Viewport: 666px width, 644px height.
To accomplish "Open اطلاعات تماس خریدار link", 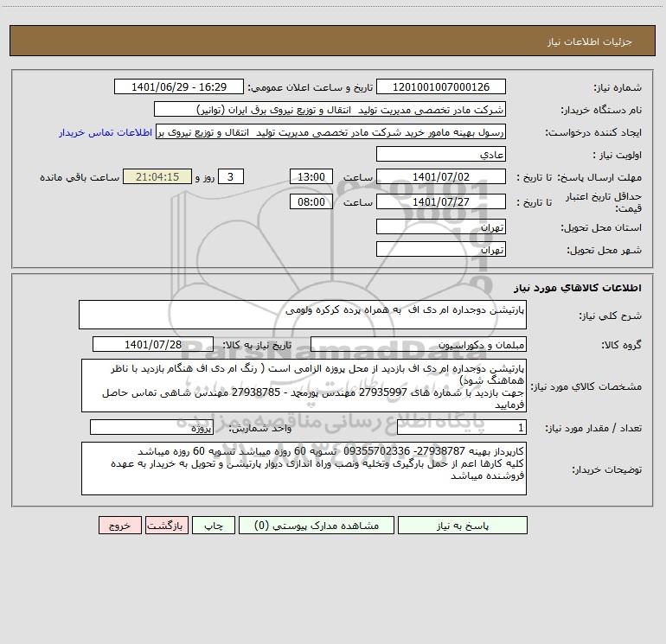I will pyautogui.click(x=106, y=132).
